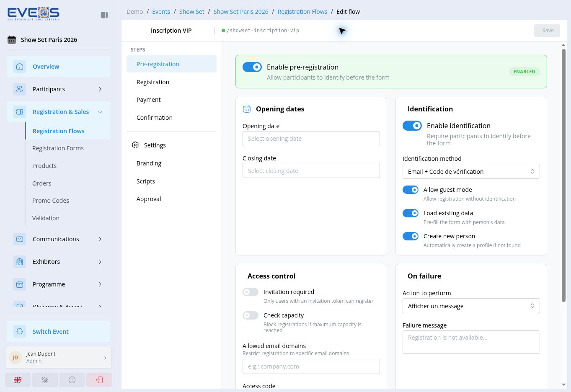Enable Invitation required switch
Viewport: 571px width, 392px height.
tap(251, 292)
